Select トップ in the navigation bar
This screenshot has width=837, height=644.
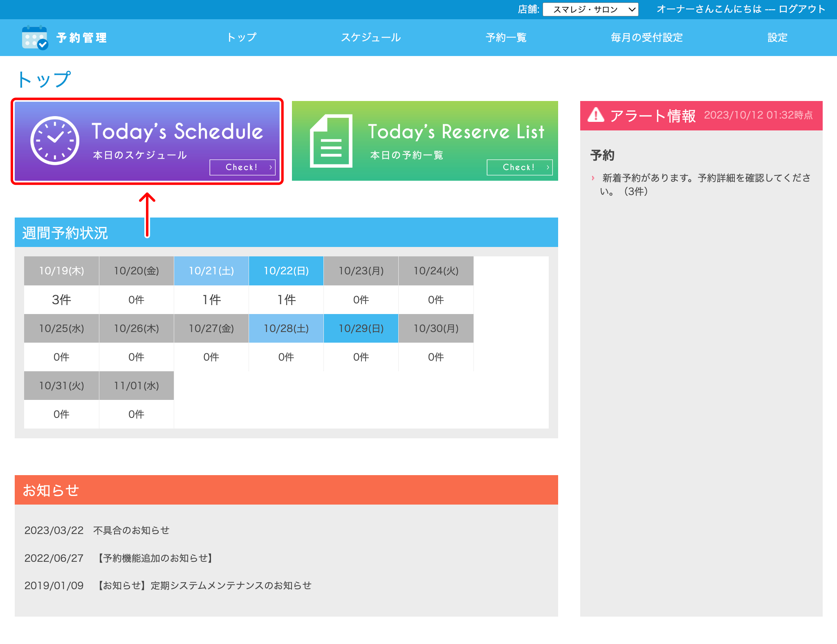pos(242,38)
